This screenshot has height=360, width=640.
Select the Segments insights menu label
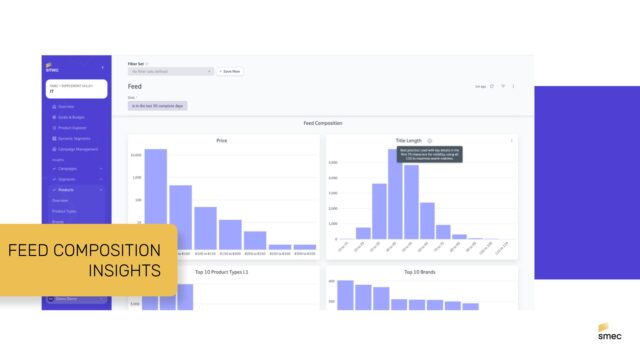click(67, 179)
